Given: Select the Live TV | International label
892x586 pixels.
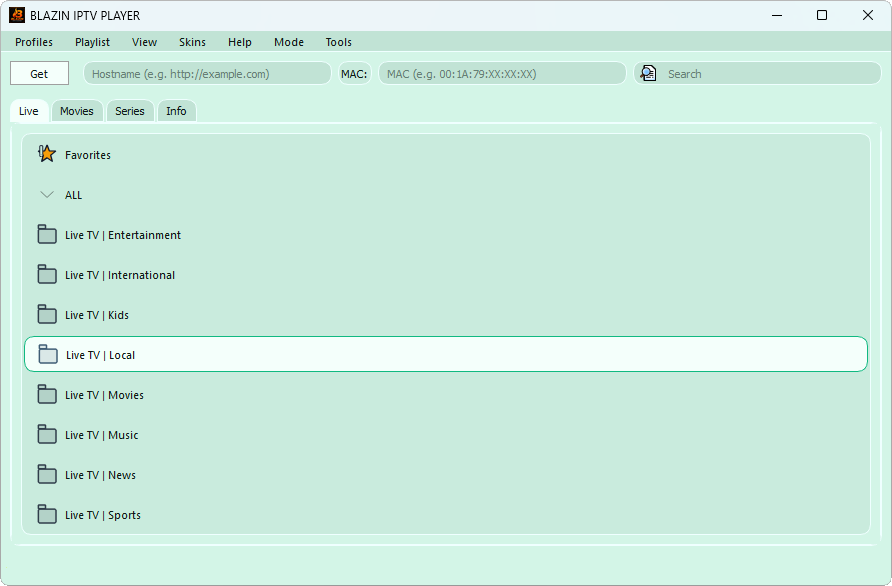Looking at the screenshot, I should (120, 275).
